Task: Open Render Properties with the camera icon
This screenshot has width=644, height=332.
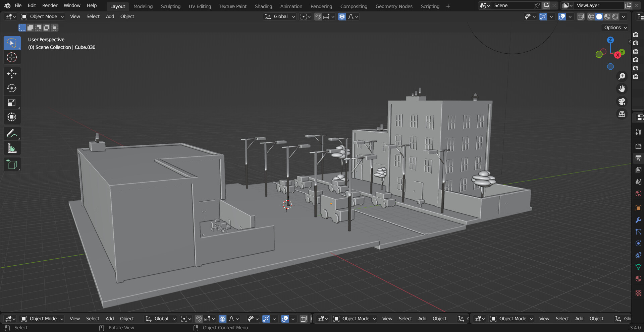Action: coord(638,146)
